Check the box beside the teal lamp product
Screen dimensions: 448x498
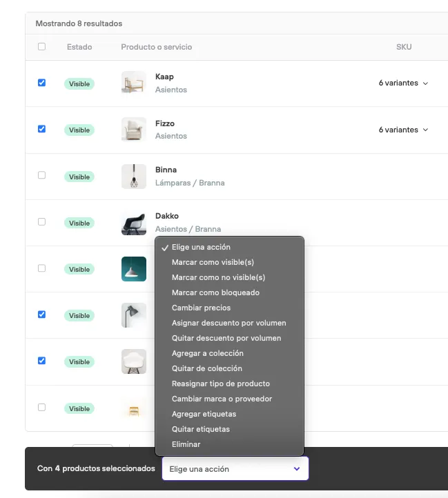coord(41,268)
